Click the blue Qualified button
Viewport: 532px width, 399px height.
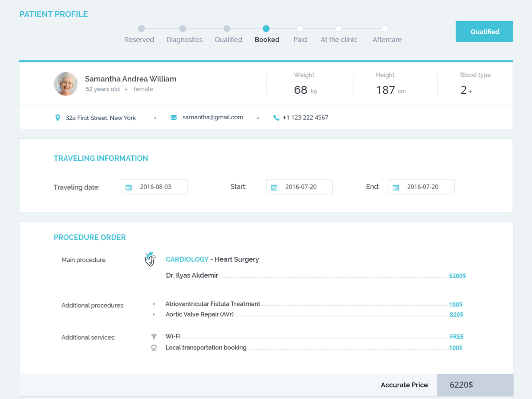484,31
